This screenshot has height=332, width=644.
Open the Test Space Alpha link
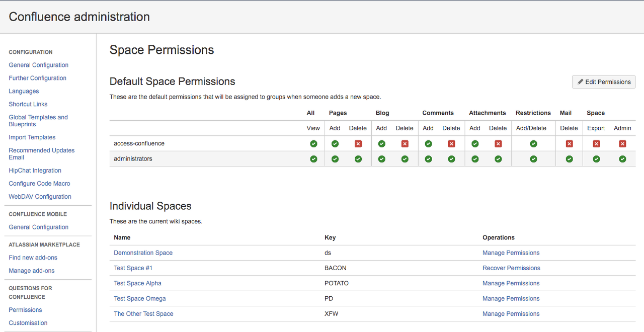[x=137, y=283]
